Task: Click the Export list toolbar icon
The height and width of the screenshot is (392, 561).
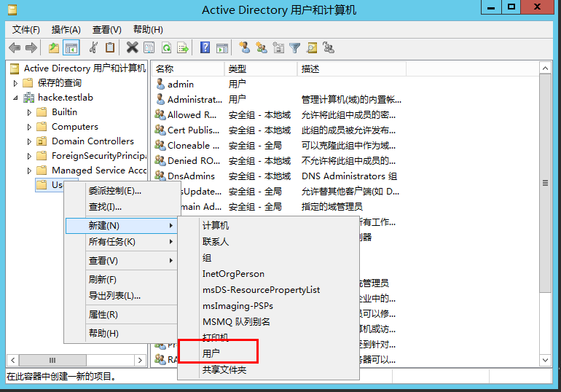Action: [183, 47]
